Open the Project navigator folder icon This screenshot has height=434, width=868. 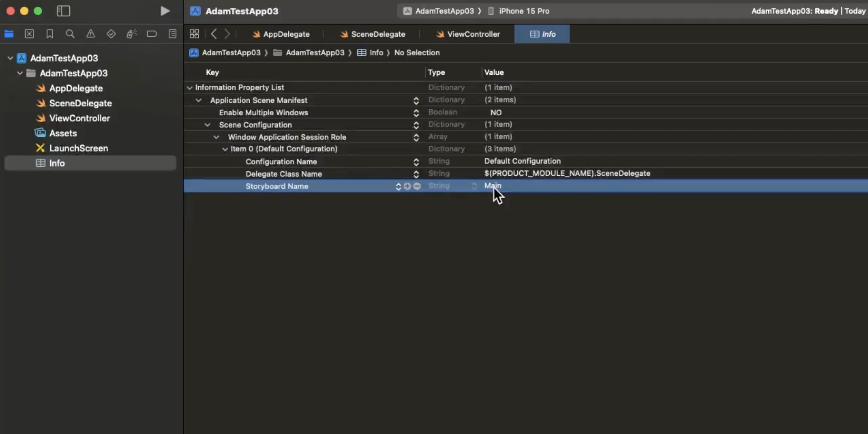tap(9, 34)
